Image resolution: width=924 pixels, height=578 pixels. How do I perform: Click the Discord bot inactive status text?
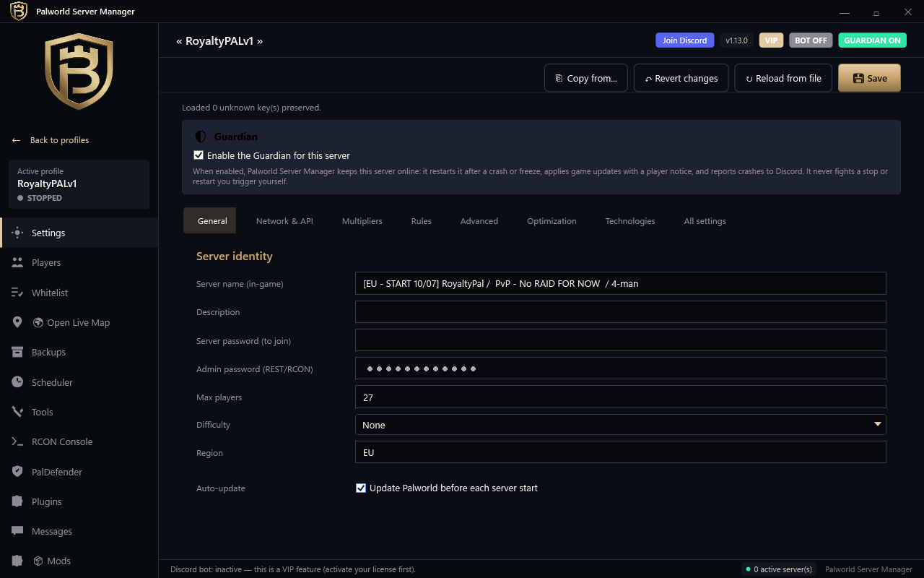click(x=293, y=569)
